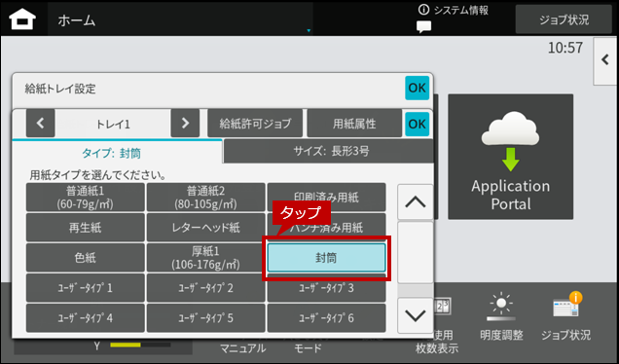Page down the paper type list
This screenshot has height=364, width=619.
pyautogui.click(x=416, y=315)
